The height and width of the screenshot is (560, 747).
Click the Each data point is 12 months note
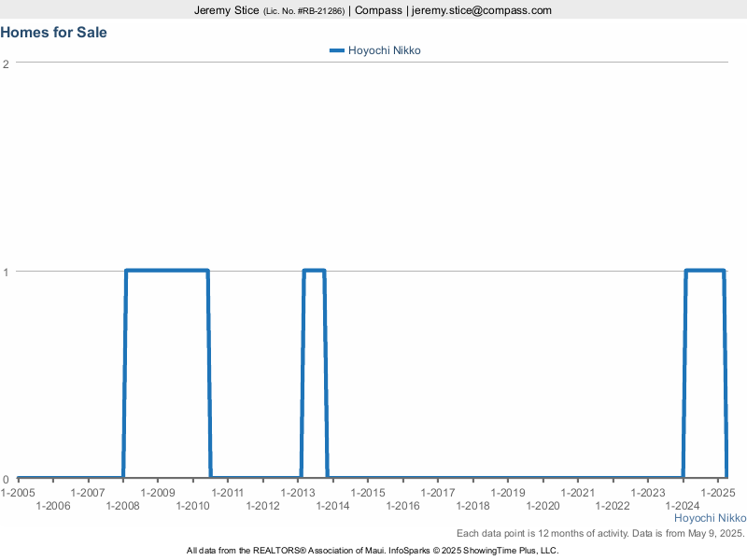pos(600,533)
